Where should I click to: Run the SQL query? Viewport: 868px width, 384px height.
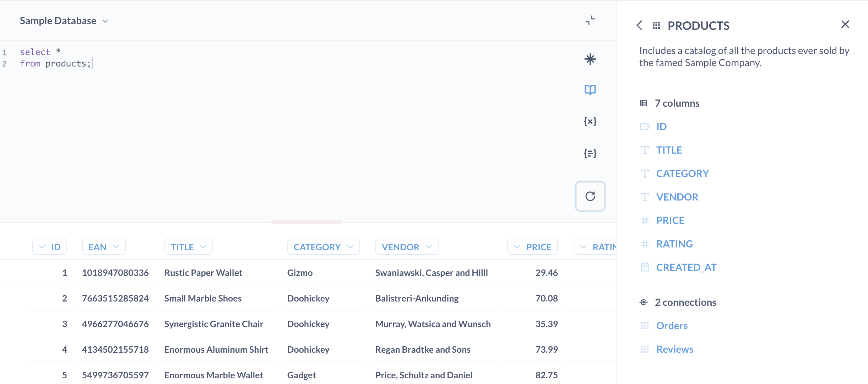coord(590,196)
